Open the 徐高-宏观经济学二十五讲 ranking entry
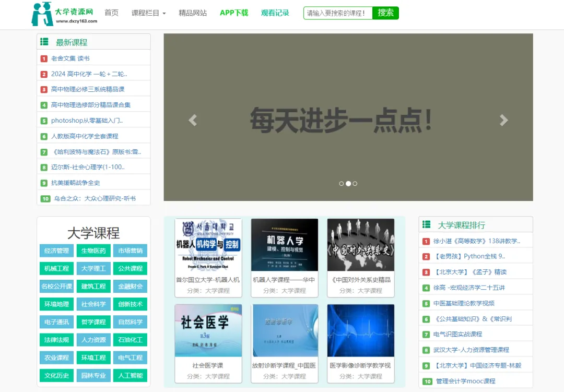Image resolution: width=564 pixels, height=392 pixels. point(468,287)
